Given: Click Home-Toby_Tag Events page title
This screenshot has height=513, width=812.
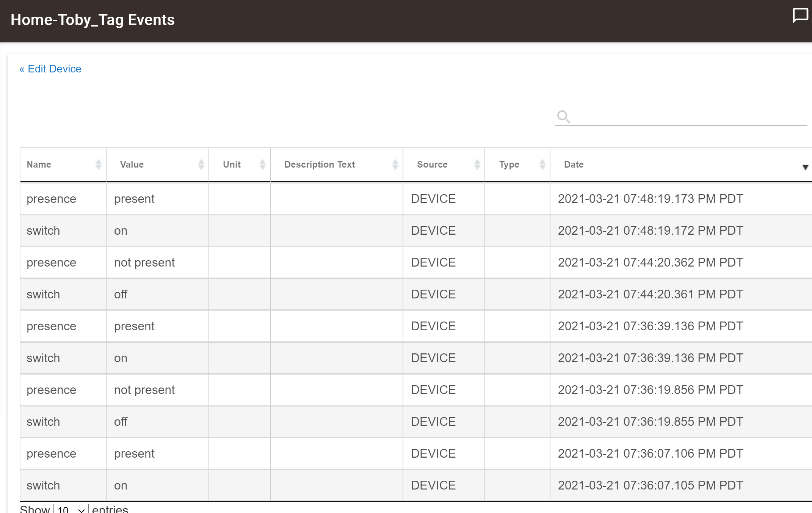Looking at the screenshot, I should point(92,20).
